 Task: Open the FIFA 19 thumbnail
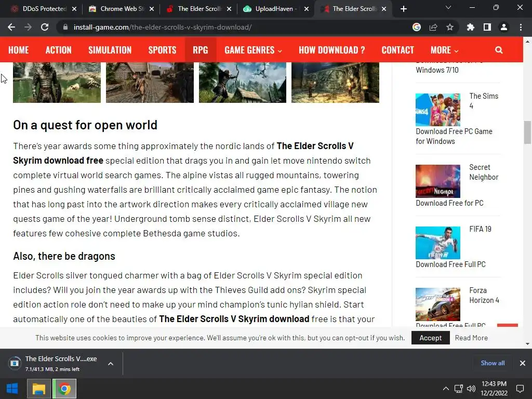[x=437, y=243]
